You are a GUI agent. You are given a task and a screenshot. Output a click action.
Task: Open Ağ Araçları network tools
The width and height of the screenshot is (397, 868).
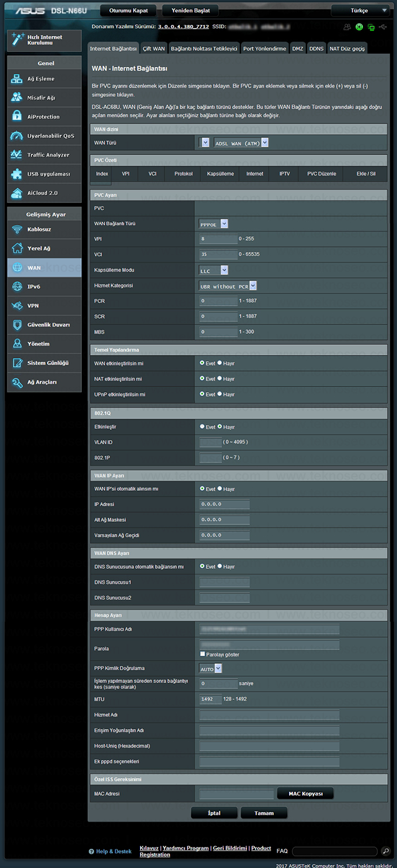point(44,382)
